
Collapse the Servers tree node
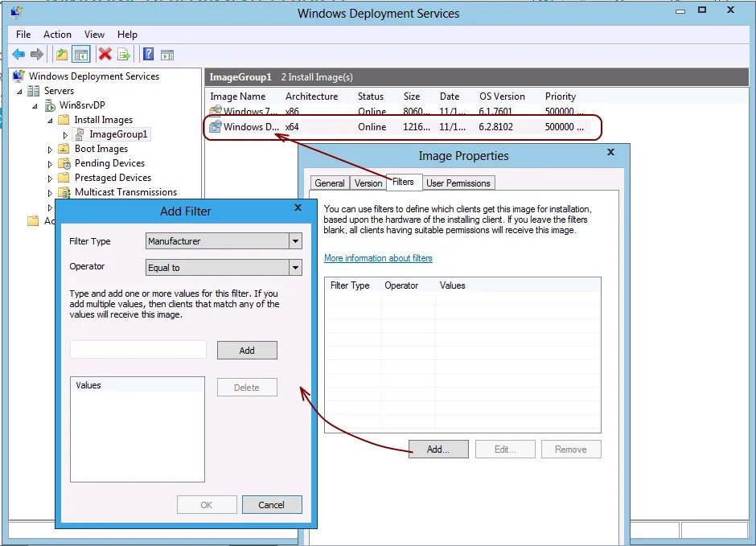[19, 91]
